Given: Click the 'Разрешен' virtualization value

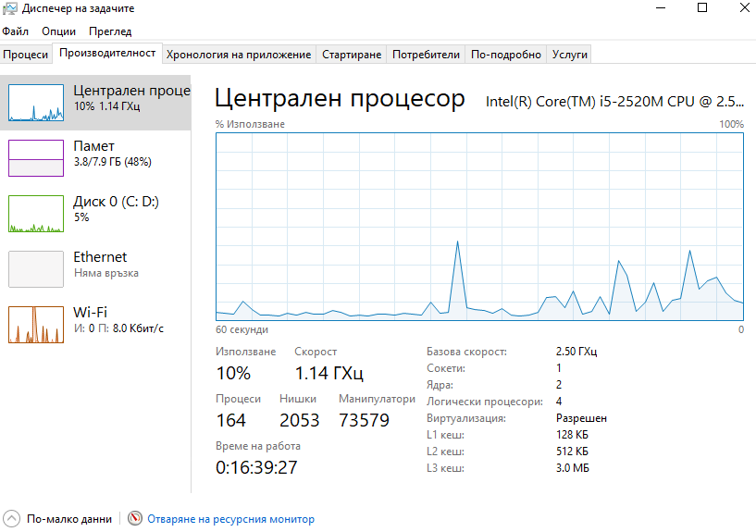Looking at the screenshot, I should click(581, 418).
